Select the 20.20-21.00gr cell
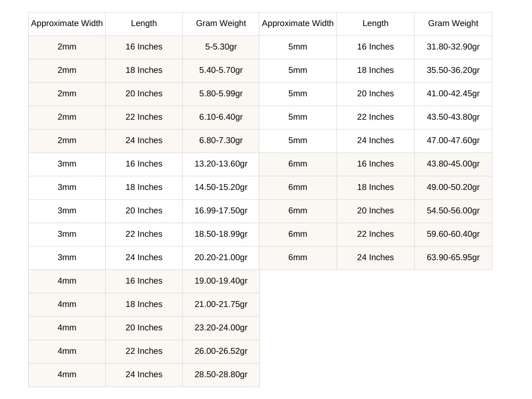This screenshot has width=532, height=399. 221,257
